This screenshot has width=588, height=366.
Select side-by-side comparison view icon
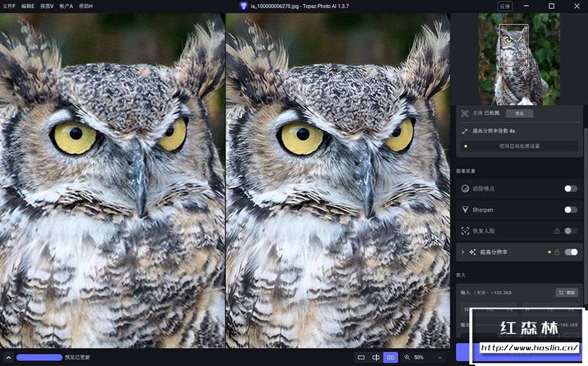click(390, 357)
